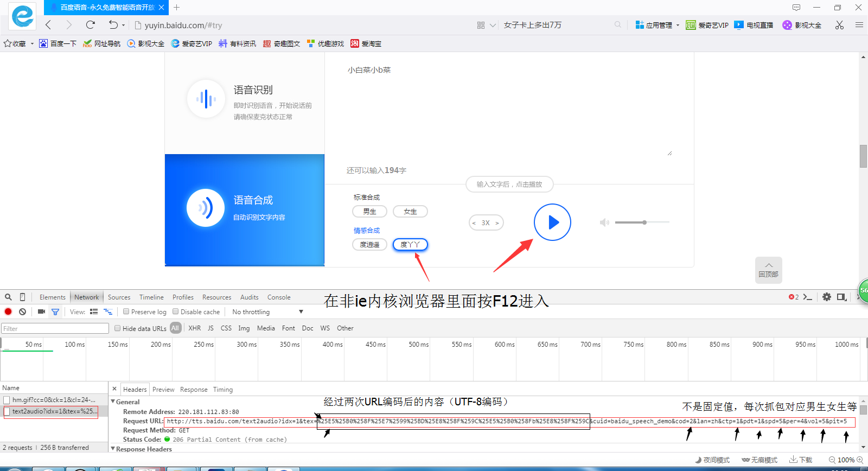Select the 女生 voice option
The width and height of the screenshot is (868, 471).
410,212
